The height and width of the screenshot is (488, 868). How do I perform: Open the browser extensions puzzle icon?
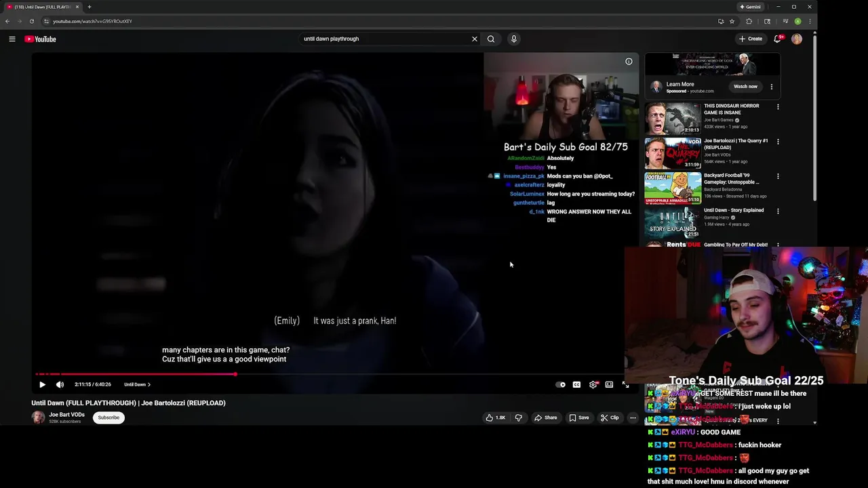click(x=749, y=21)
